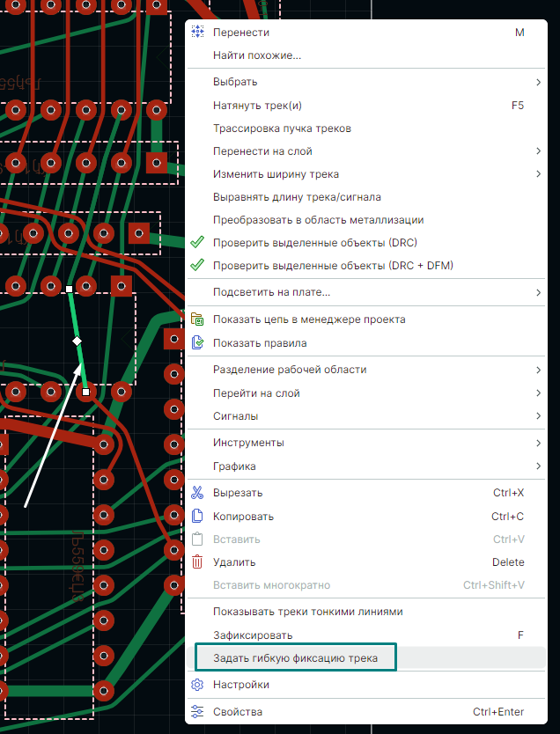Click checkmark icon for DRC + DFM check
The image size is (560, 734).
point(197,266)
